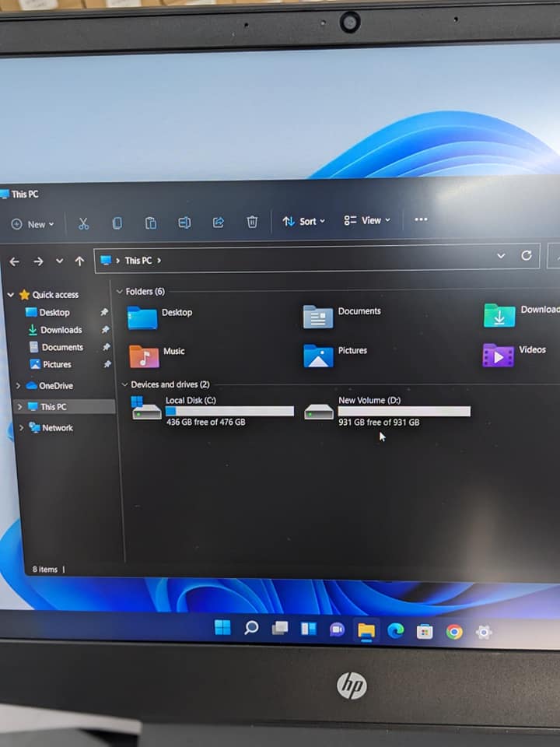Open the New dropdown menu

click(x=33, y=224)
